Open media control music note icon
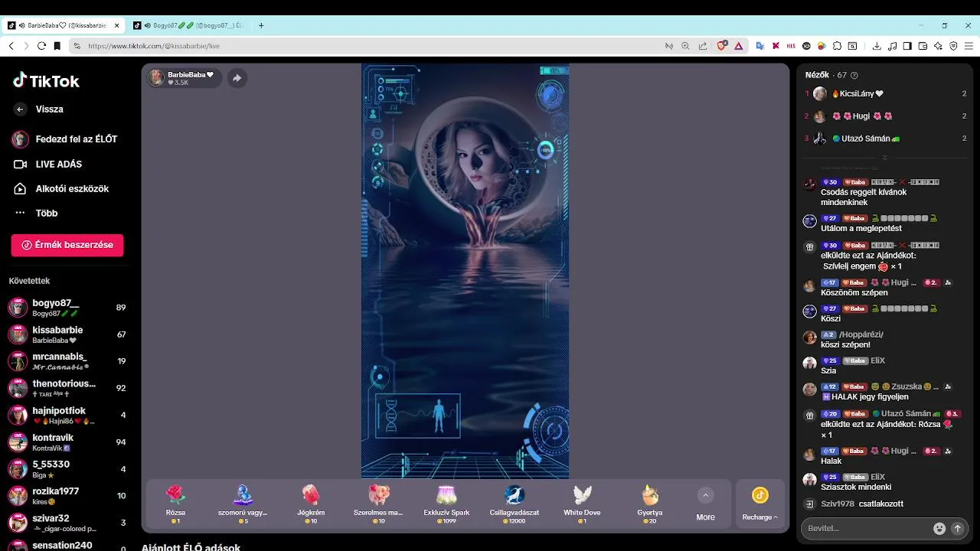 pyautogui.click(x=892, y=46)
